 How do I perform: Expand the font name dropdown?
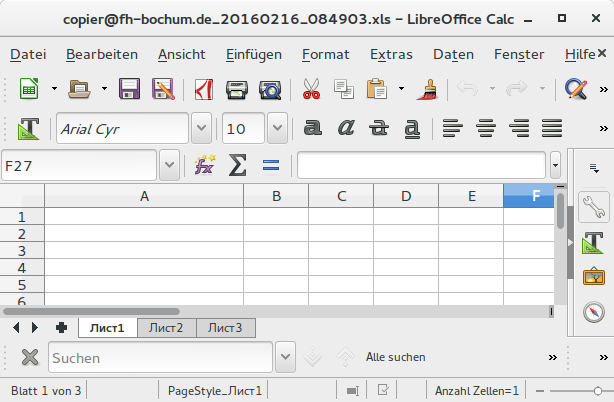coord(201,128)
